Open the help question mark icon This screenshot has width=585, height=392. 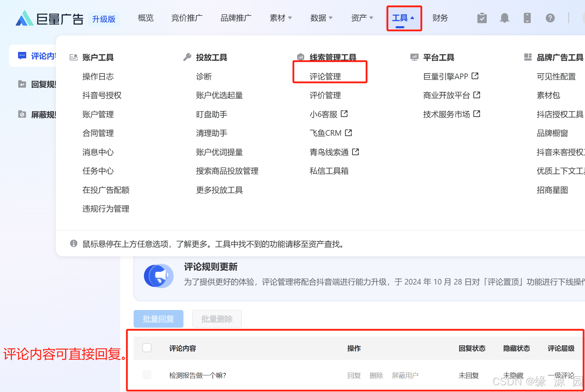[x=550, y=18]
